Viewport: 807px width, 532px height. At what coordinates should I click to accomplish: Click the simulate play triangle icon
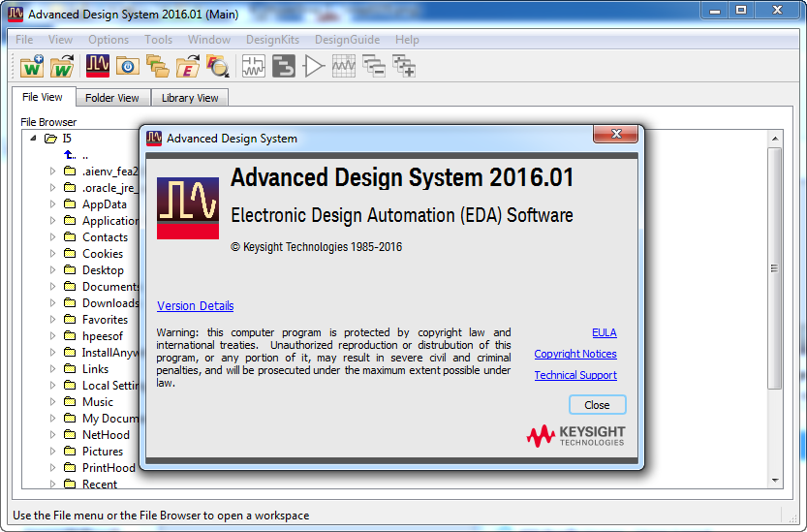(314, 66)
